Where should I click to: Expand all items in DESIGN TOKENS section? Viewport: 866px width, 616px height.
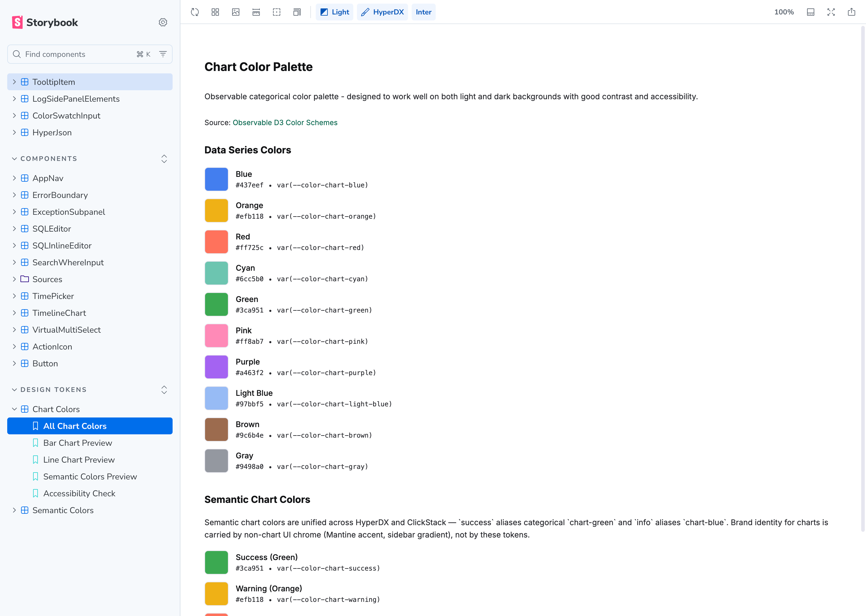pos(164,390)
